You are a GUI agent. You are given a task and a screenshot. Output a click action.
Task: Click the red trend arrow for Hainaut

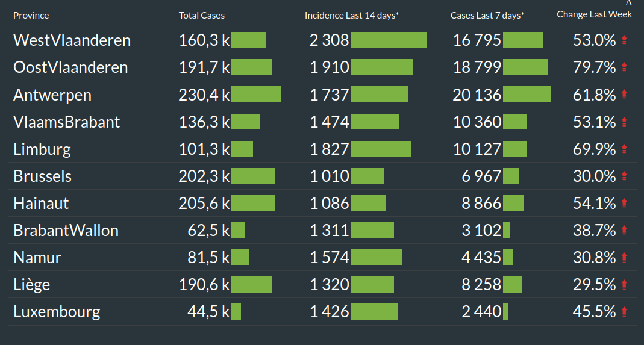[x=624, y=204]
